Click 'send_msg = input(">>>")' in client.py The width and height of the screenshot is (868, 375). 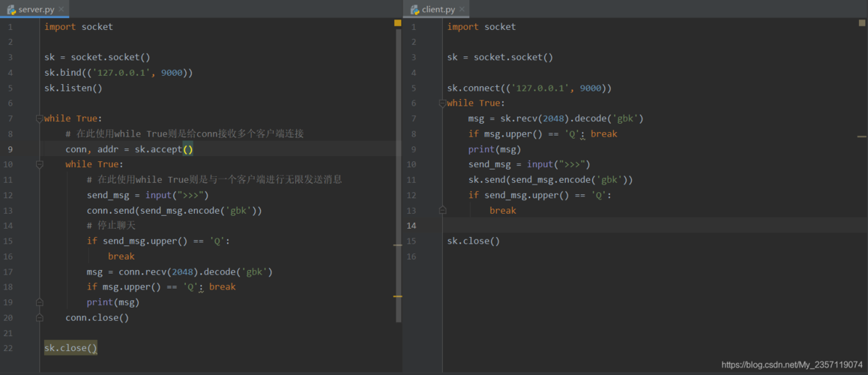click(529, 164)
